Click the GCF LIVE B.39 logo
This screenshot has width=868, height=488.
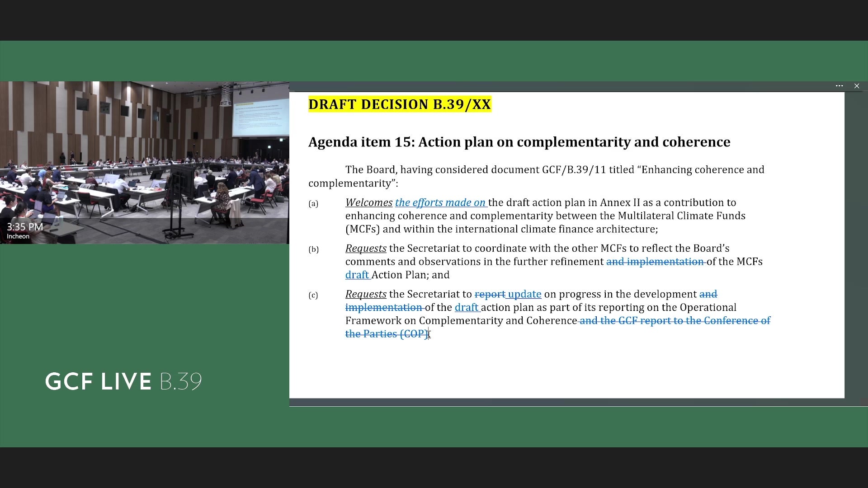pos(123,381)
